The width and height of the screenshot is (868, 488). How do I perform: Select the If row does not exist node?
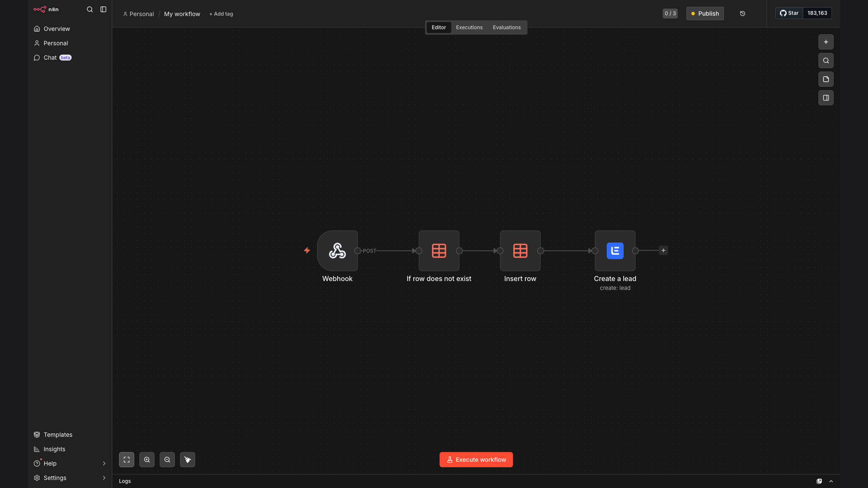point(439,251)
